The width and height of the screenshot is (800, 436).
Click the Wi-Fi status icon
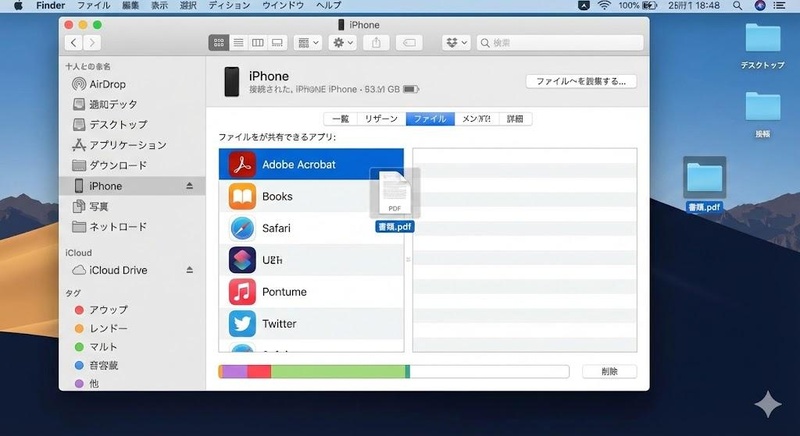click(604, 6)
